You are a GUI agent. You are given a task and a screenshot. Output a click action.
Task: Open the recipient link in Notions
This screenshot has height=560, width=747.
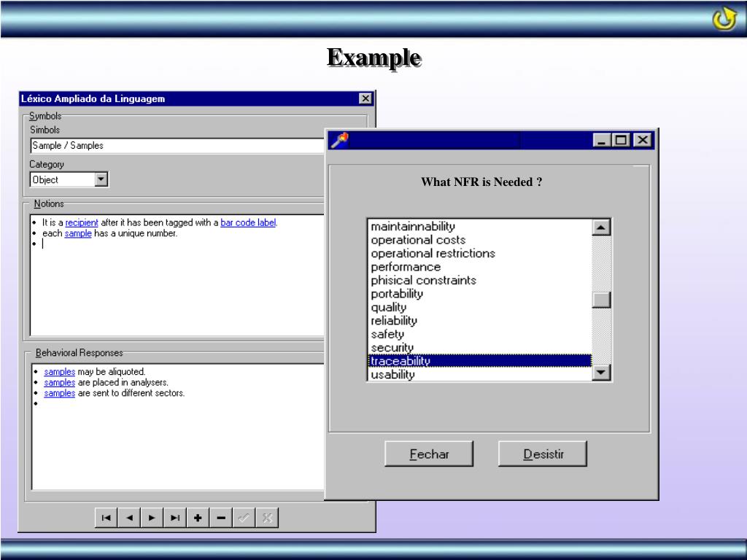coord(82,222)
